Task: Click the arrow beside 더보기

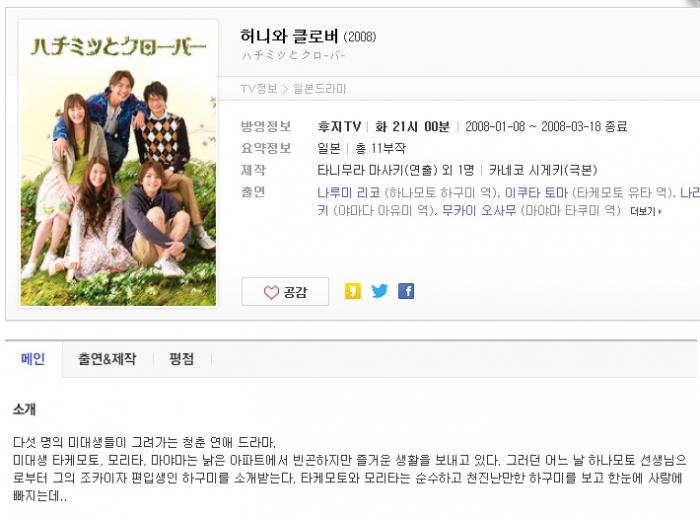Action: [x=660, y=211]
